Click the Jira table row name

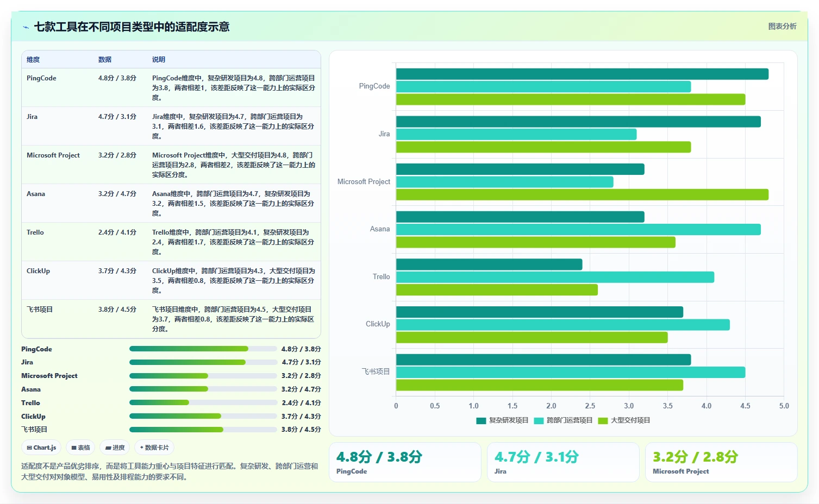coord(32,117)
